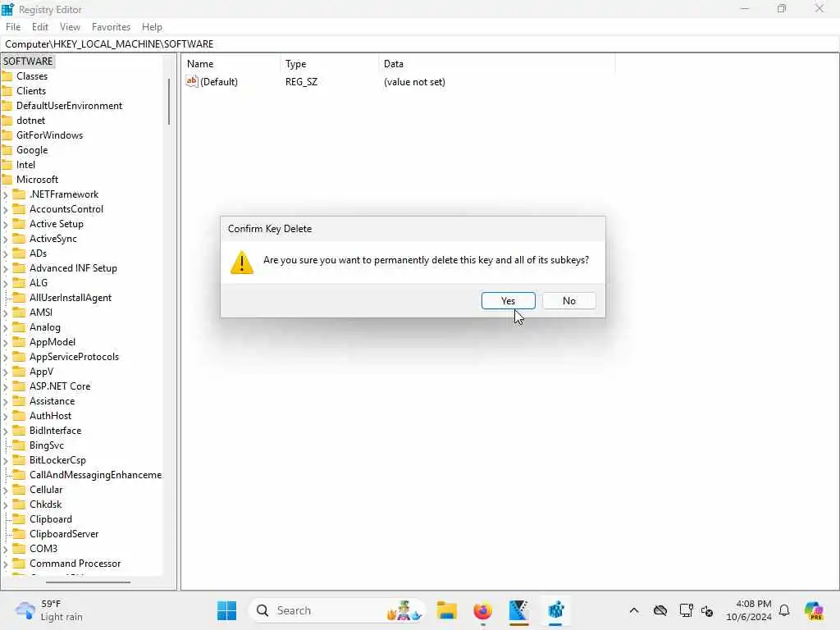Image resolution: width=840 pixels, height=630 pixels.
Task: Open the Favorites menu
Action: 111,27
